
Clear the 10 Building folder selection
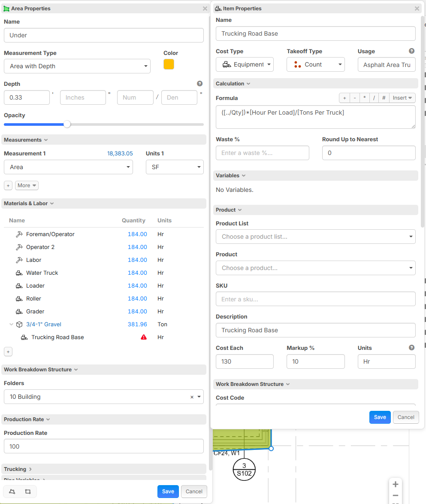[192, 397]
